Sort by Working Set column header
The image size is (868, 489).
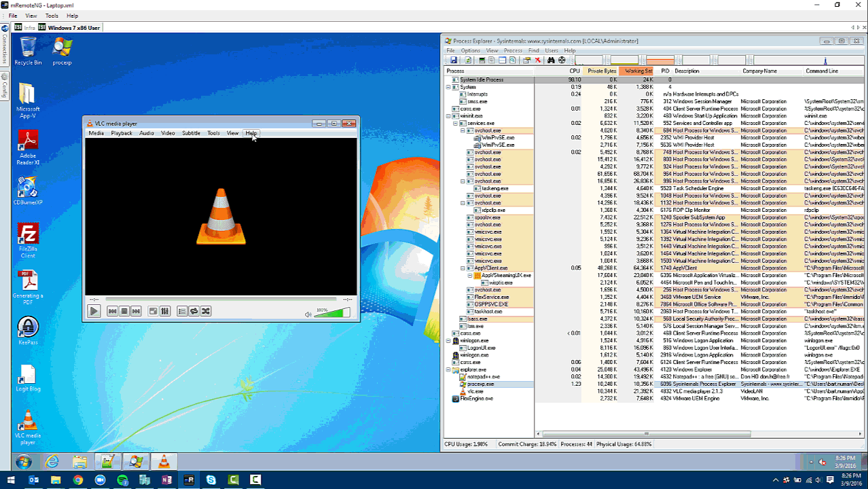pos(636,71)
